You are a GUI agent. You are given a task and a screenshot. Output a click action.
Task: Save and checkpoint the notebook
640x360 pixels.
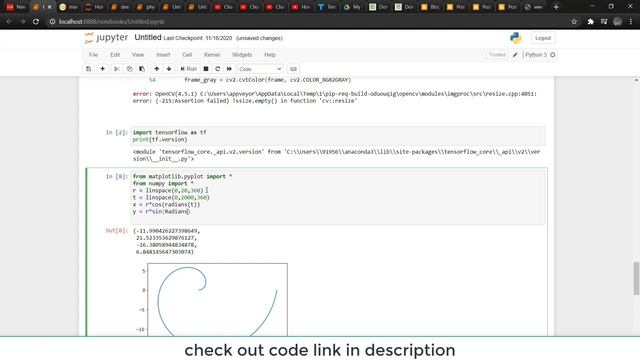pyautogui.click(x=89, y=69)
